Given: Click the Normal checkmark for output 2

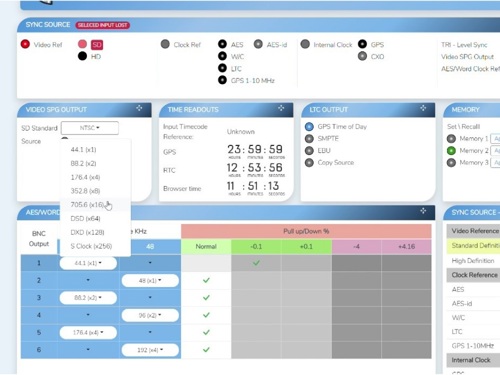Looking at the screenshot, I should coord(206,280).
